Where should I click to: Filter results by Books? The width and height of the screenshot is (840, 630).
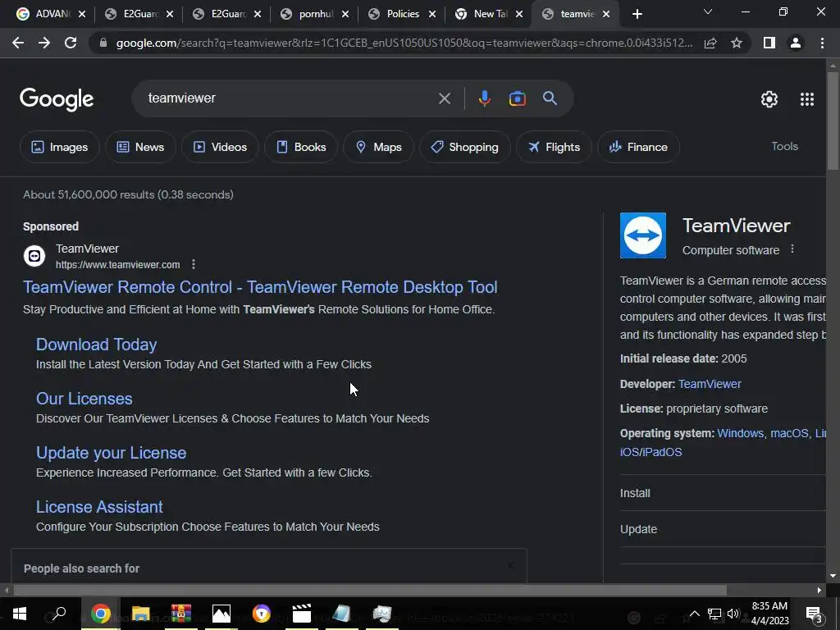tap(301, 147)
